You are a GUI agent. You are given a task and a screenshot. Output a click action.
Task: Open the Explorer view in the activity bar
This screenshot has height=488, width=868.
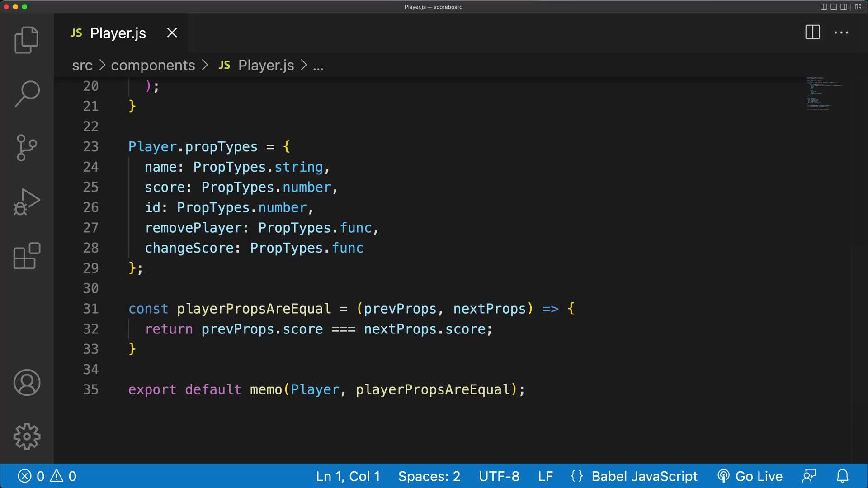tap(27, 40)
